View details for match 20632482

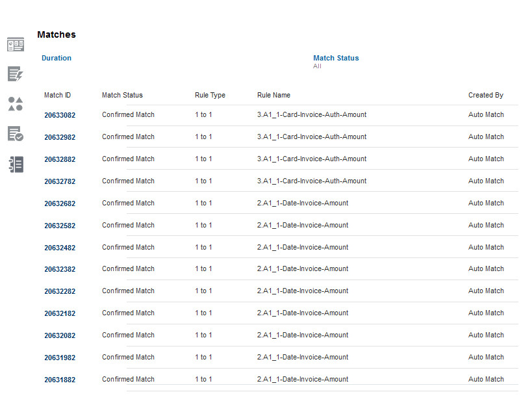(60, 248)
